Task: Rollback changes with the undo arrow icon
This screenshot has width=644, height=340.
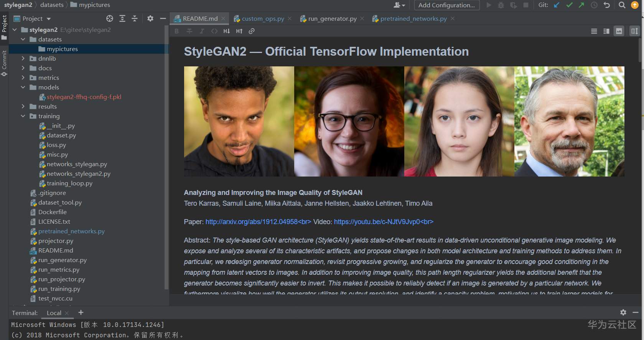Action: (x=607, y=5)
